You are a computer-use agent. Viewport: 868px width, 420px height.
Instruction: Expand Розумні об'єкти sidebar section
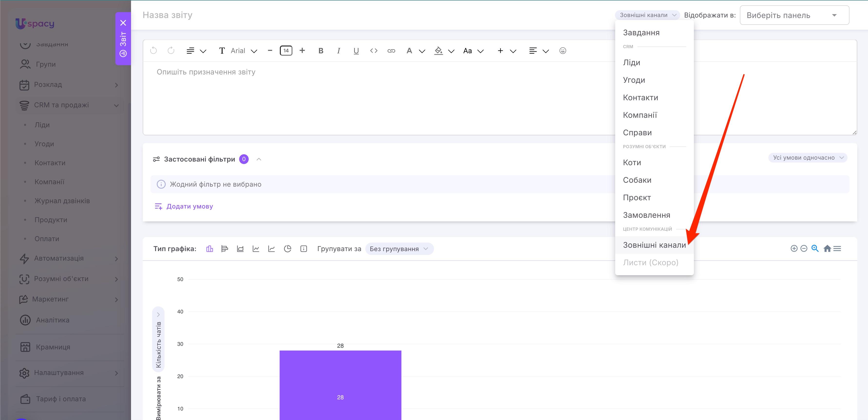click(116, 279)
